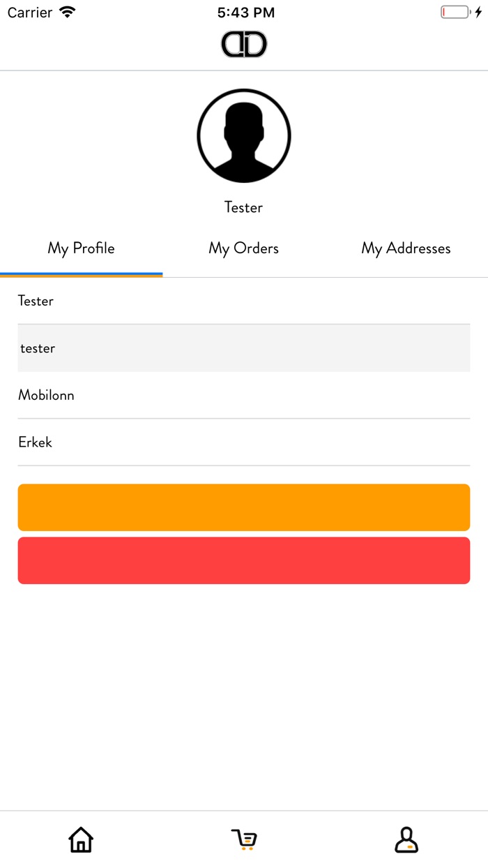This screenshot has height=868, width=488.
Task: Go to Home via bottom house icon
Action: (81, 839)
